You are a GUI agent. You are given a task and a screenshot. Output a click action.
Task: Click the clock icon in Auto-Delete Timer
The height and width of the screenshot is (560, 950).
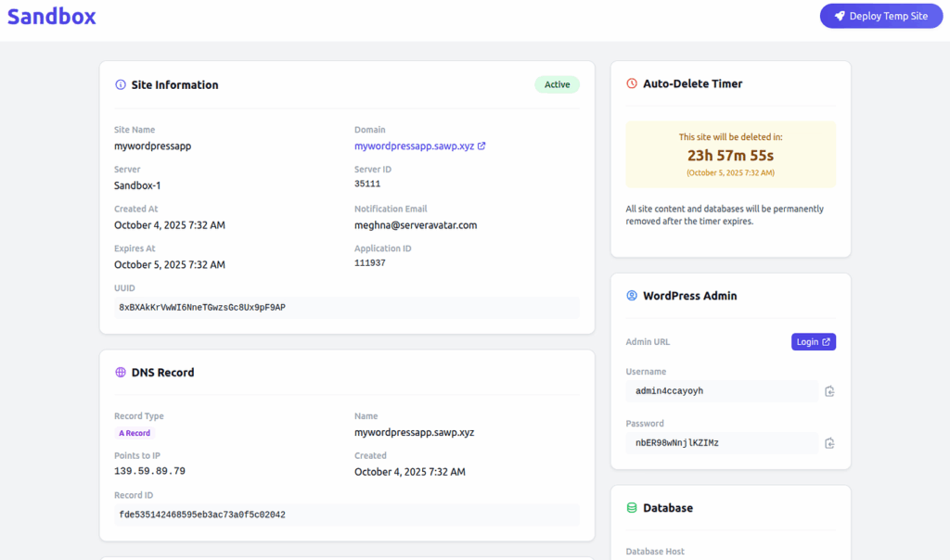click(x=632, y=83)
